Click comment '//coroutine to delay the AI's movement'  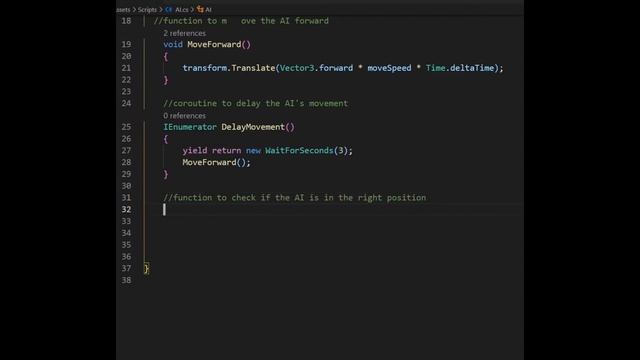click(x=256, y=103)
